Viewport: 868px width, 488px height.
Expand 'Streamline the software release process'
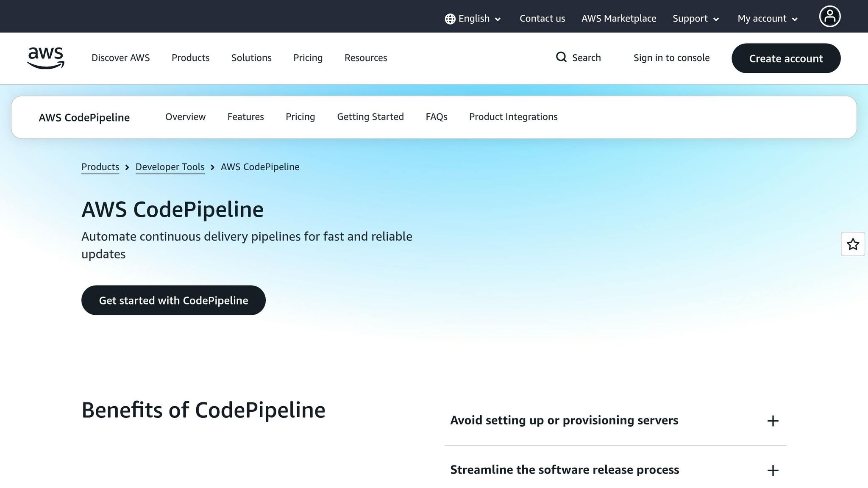(x=773, y=470)
